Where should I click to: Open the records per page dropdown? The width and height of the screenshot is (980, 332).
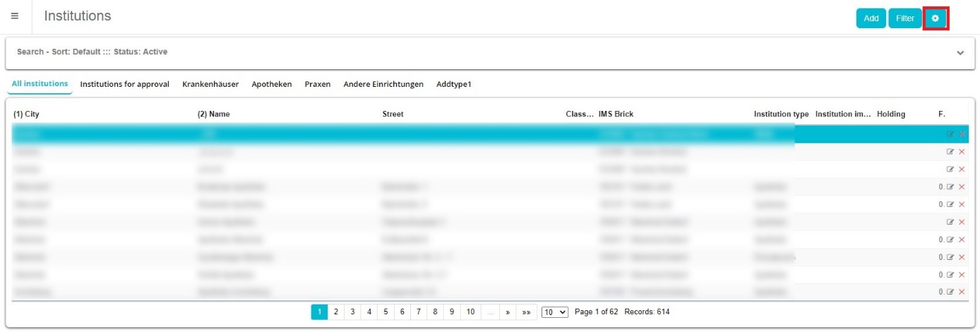click(554, 312)
